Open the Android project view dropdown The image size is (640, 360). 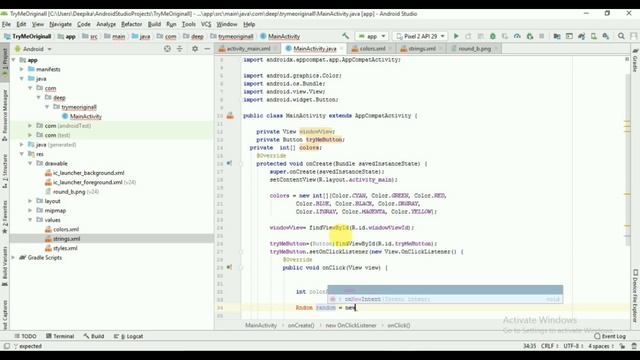pos(33,49)
